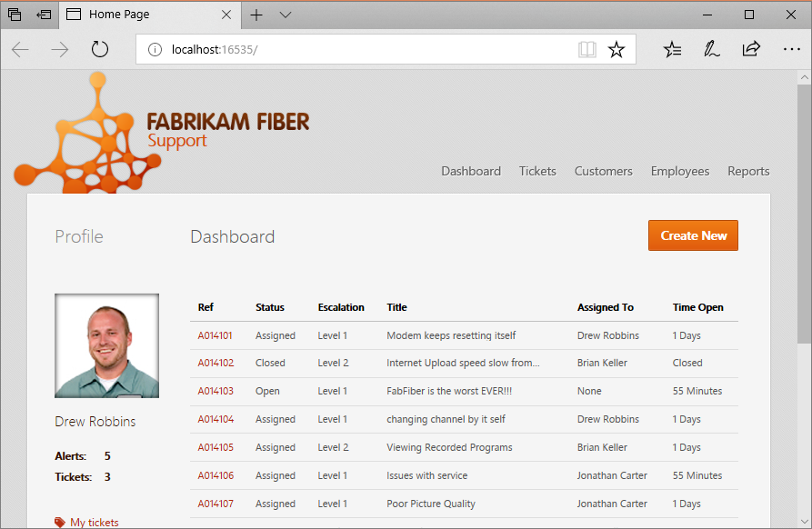The image size is (812, 529).
Task: Open the Settings and more menu
Action: [x=791, y=49]
